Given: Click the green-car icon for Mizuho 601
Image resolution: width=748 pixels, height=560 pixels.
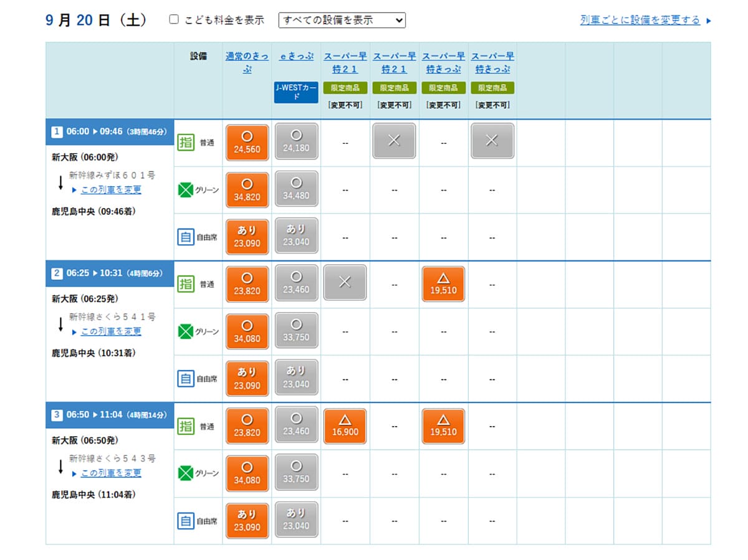Looking at the screenshot, I should click(x=186, y=190).
